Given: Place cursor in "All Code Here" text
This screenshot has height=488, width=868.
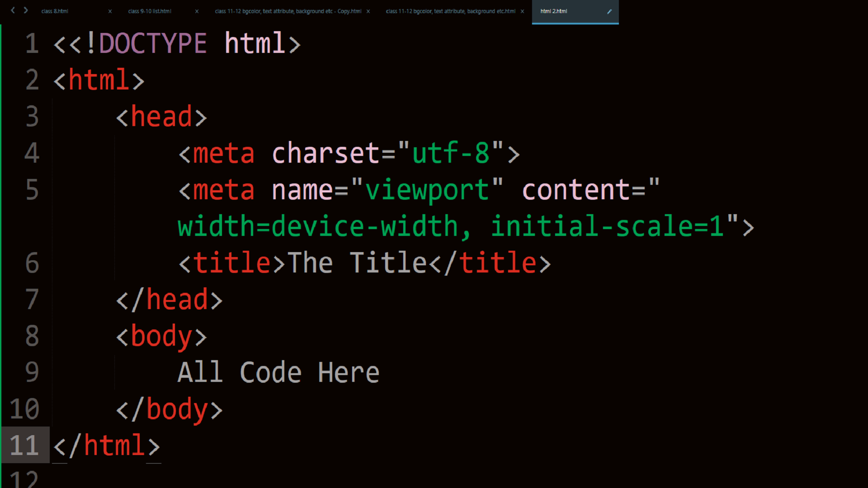Looking at the screenshot, I should [278, 373].
